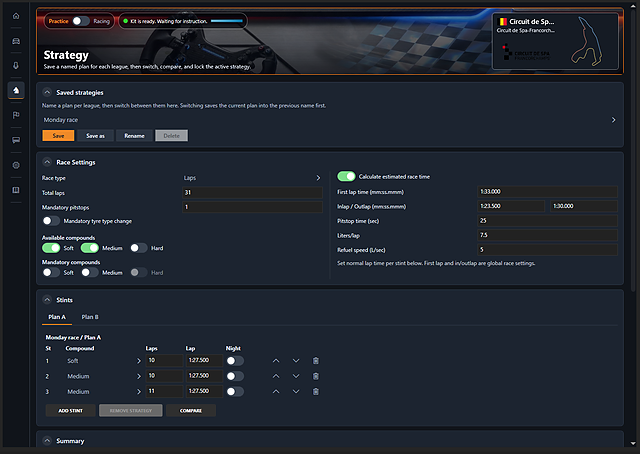Open the Home icon in sidebar
640x454 pixels.
(16, 16)
